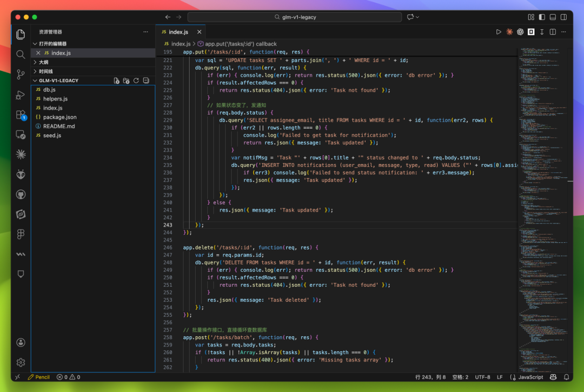
Task: Click the minimap to jump in code
Action: pyautogui.click(x=544, y=209)
